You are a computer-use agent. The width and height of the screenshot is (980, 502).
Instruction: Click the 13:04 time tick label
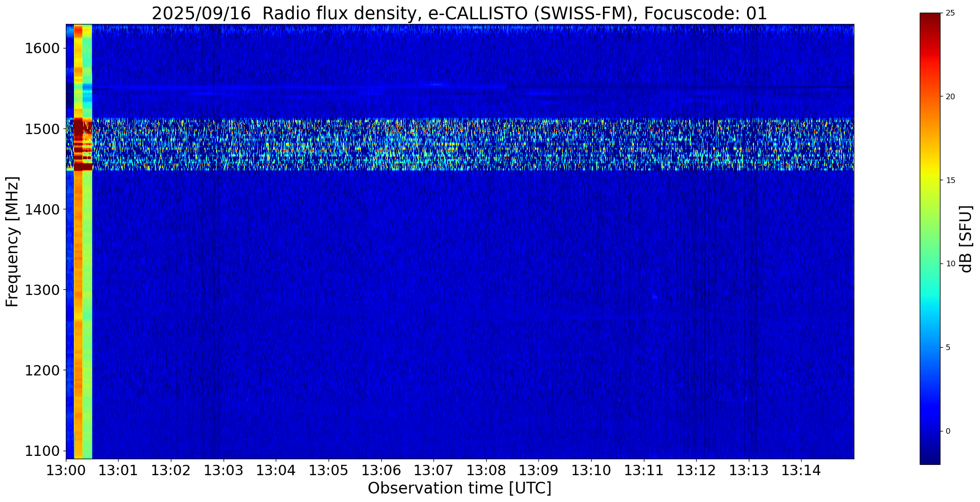276,470
